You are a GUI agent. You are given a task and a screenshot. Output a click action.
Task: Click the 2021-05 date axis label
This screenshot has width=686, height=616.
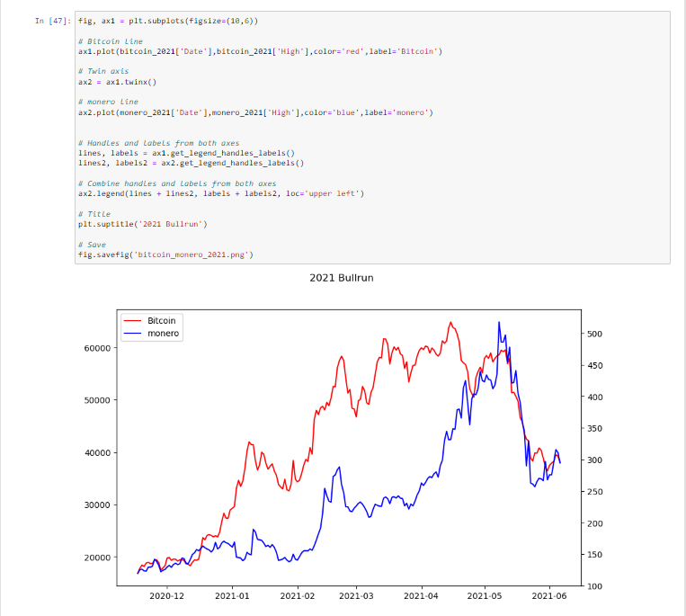point(485,596)
